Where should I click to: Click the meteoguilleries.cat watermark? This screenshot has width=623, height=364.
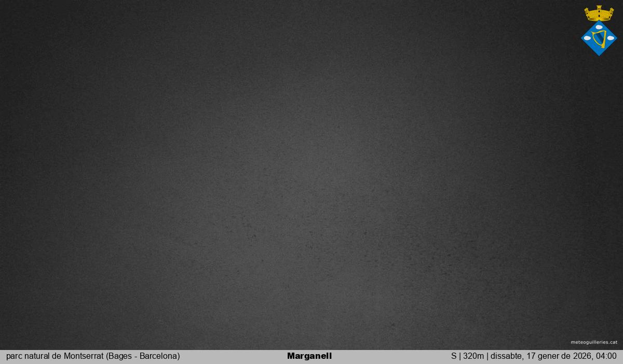click(594, 342)
